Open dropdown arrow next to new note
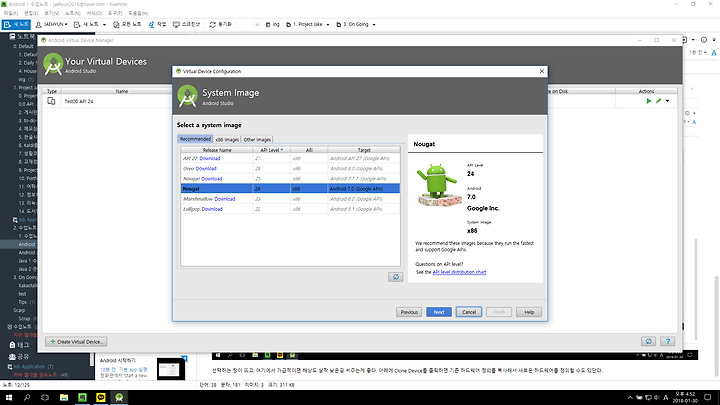The image size is (720, 405). 104,25
